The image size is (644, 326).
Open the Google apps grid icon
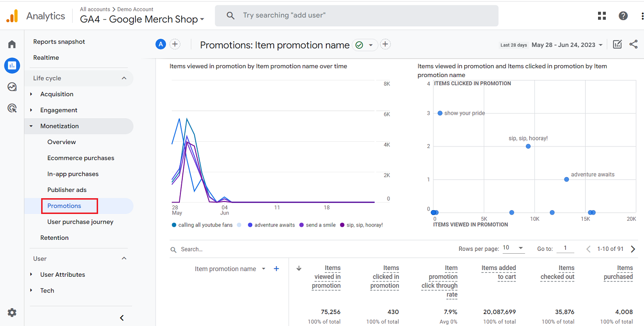coord(601,15)
